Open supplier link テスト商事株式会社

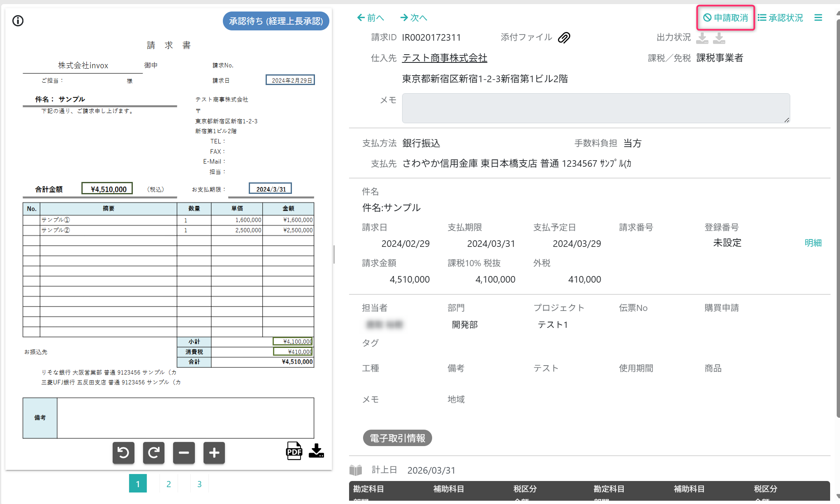444,58
